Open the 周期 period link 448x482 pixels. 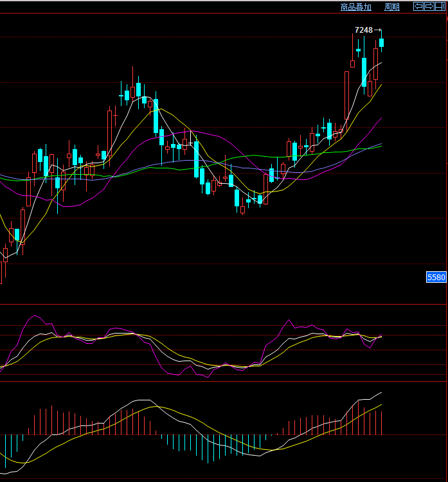click(391, 7)
